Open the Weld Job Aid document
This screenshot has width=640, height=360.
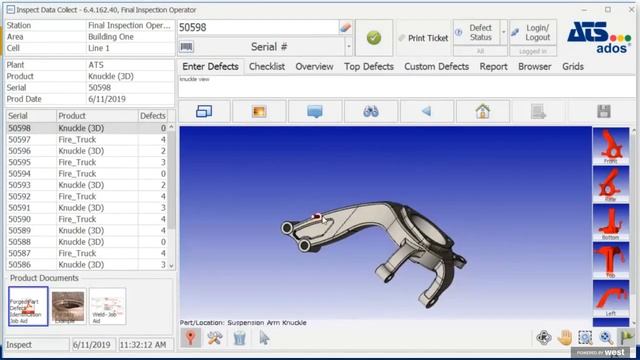click(x=107, y=306)
